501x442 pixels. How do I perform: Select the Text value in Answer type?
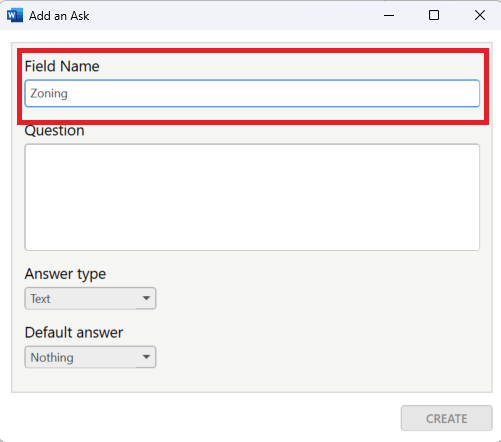click(40, 299)
